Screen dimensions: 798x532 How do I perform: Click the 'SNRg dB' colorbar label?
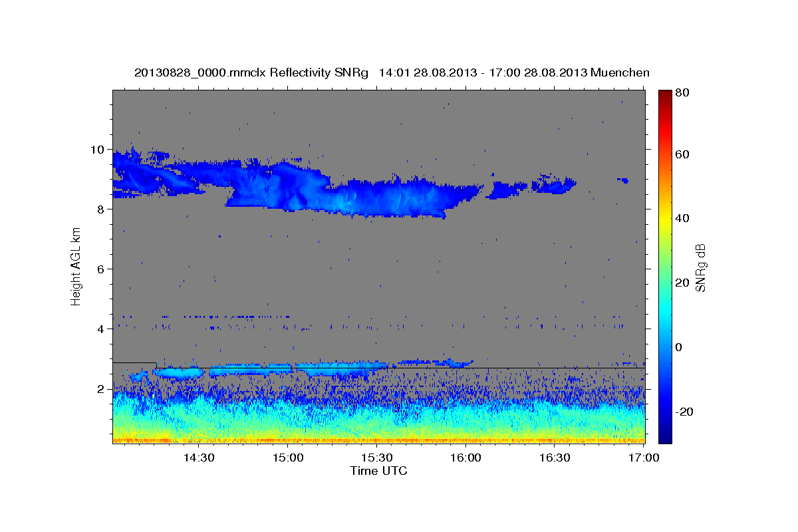(700, 267)
